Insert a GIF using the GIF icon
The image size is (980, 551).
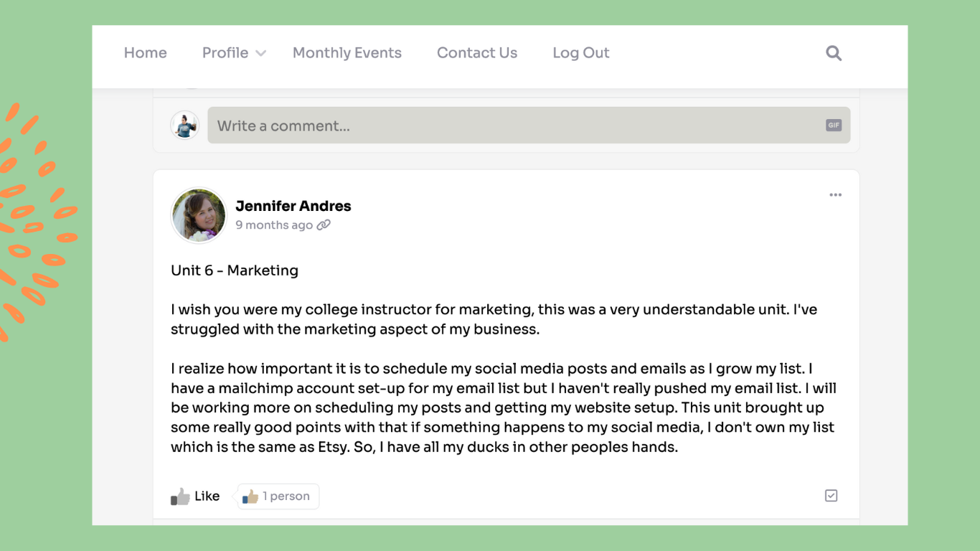(833, 126)
